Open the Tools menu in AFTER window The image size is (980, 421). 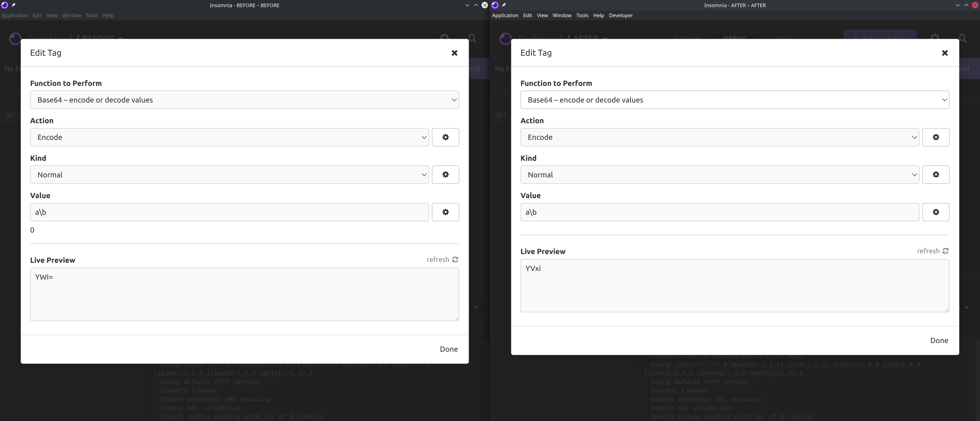582,15
